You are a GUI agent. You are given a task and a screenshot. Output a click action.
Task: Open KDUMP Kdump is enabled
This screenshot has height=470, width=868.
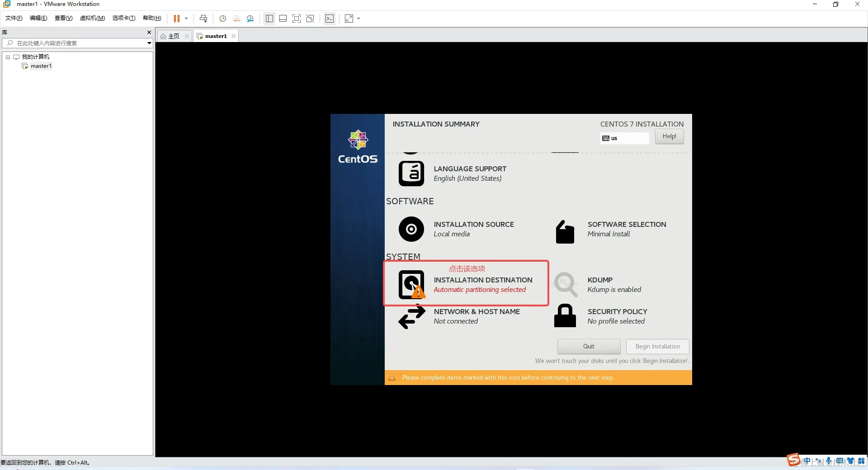coord(614,285)
